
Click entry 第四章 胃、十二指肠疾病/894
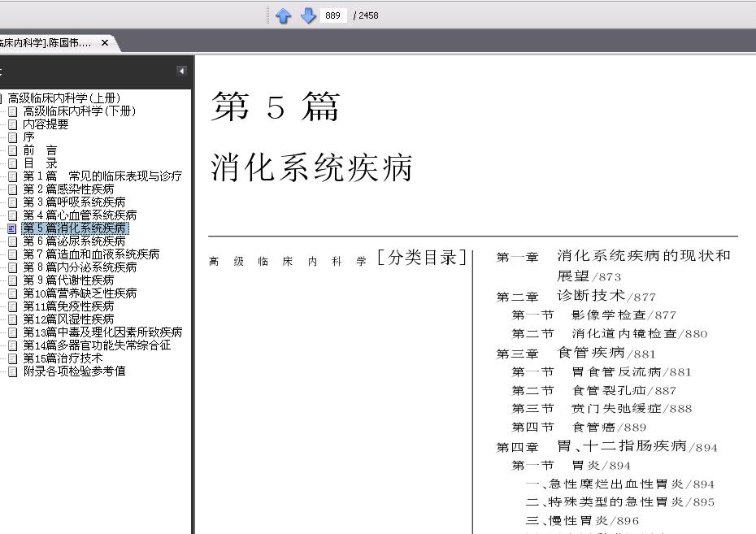[607, 446]
